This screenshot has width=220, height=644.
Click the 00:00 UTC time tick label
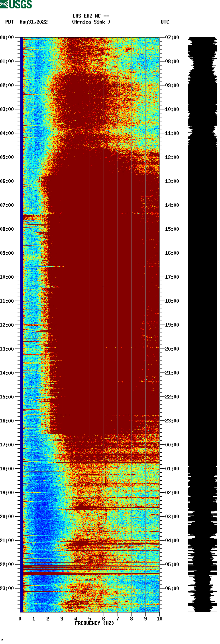(x=172, y=445)
